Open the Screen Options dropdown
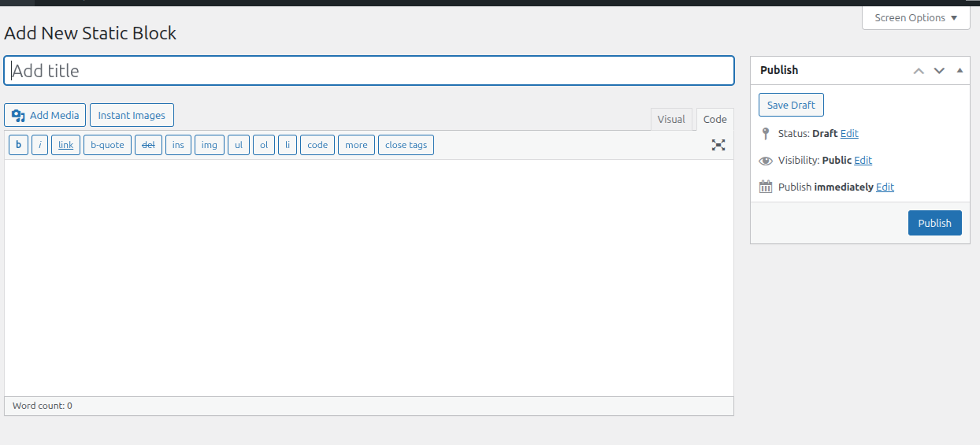The width and height of the screenshot is (980, 445). click(915, 17)
